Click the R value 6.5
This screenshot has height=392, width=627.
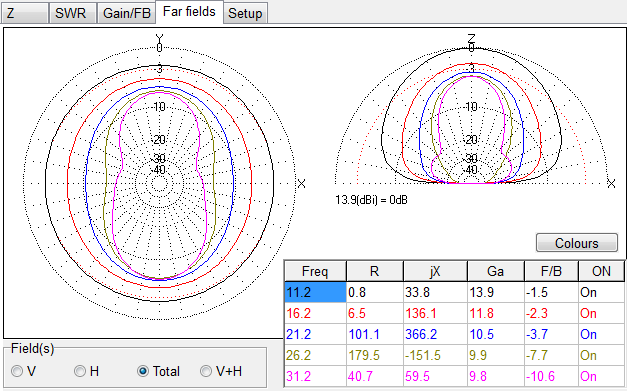tap(375, 313)
